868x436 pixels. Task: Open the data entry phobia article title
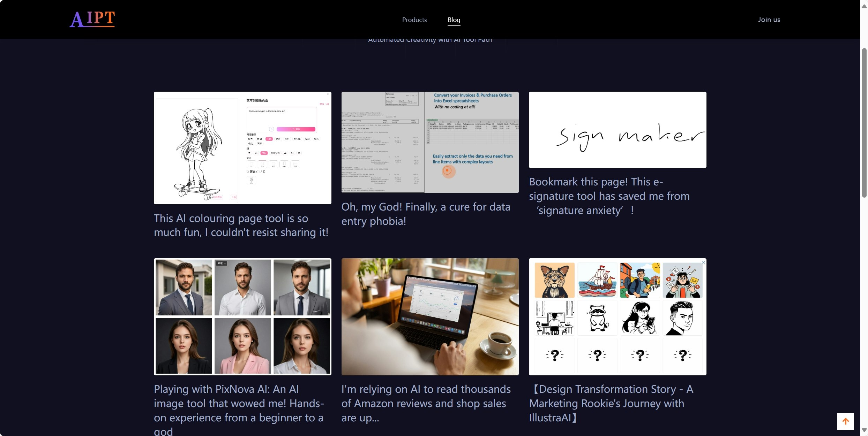[426, 214]
